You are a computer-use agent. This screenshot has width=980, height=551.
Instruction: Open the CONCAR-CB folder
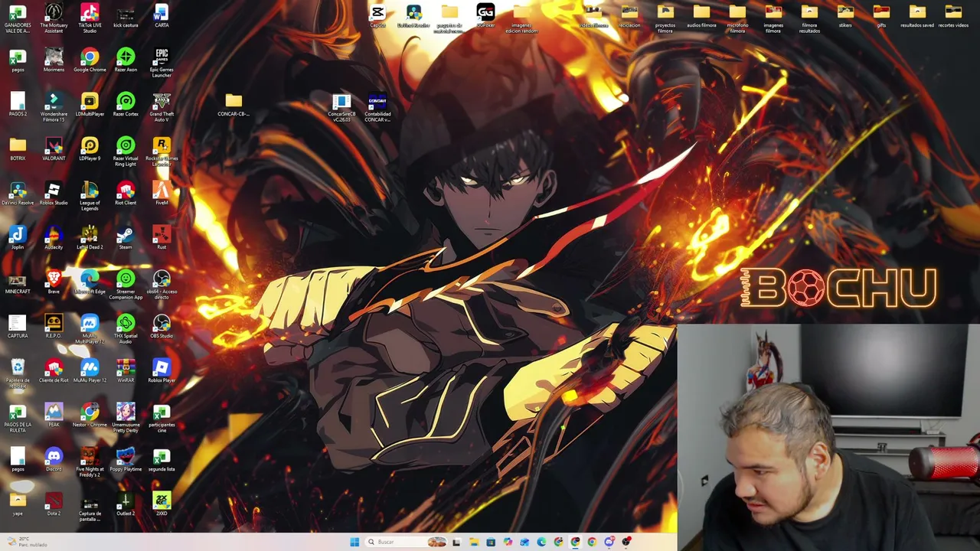pyautogui.click(x=234, y=105)
